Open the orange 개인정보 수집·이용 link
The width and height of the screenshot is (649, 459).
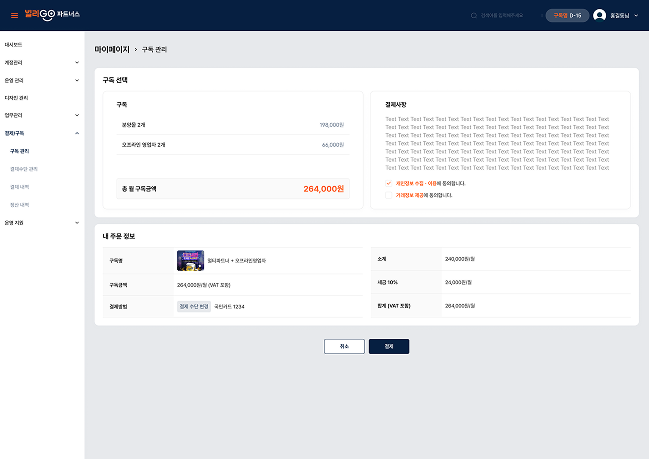point(416,183)
